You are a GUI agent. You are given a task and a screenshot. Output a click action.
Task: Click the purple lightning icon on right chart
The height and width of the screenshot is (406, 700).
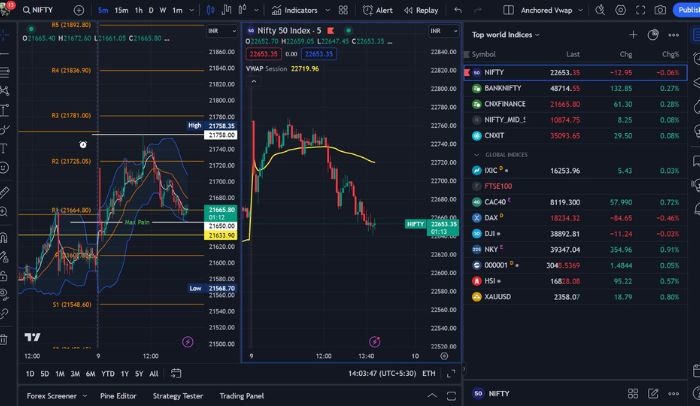[375, 342]
